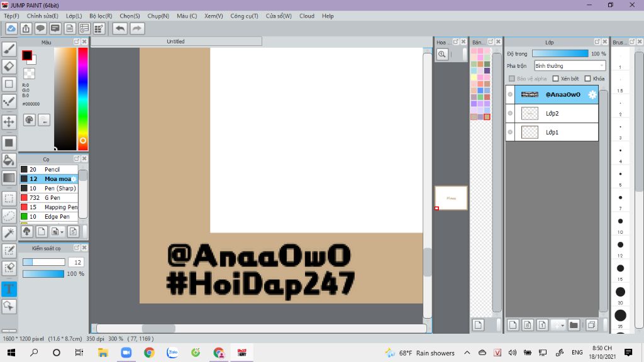Select the Select Eraser tool

[9, 268]
